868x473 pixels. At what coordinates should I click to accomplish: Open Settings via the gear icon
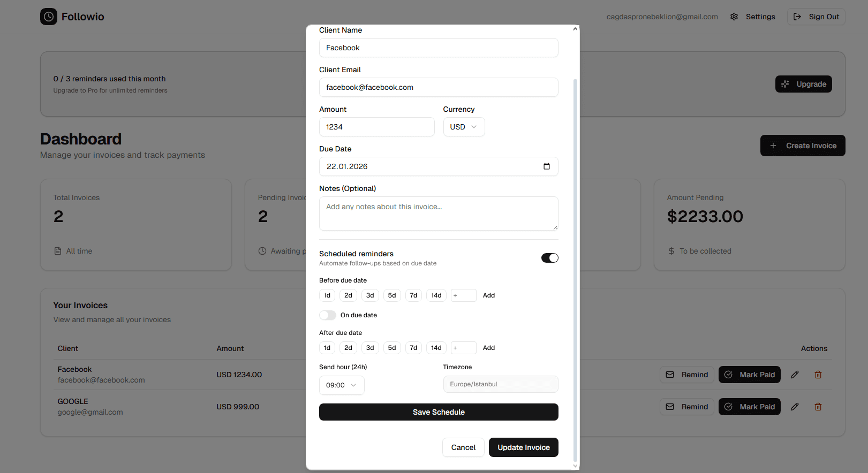(734, 17)
